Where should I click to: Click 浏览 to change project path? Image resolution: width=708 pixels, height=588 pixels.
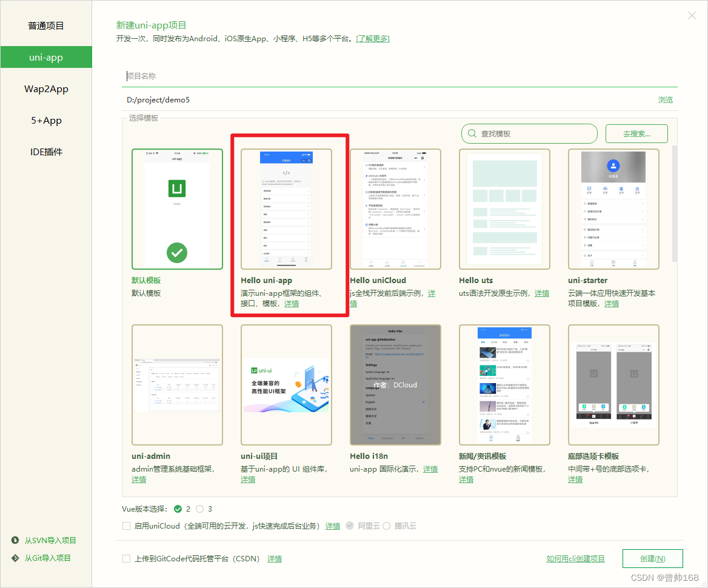tap(665, 99)
